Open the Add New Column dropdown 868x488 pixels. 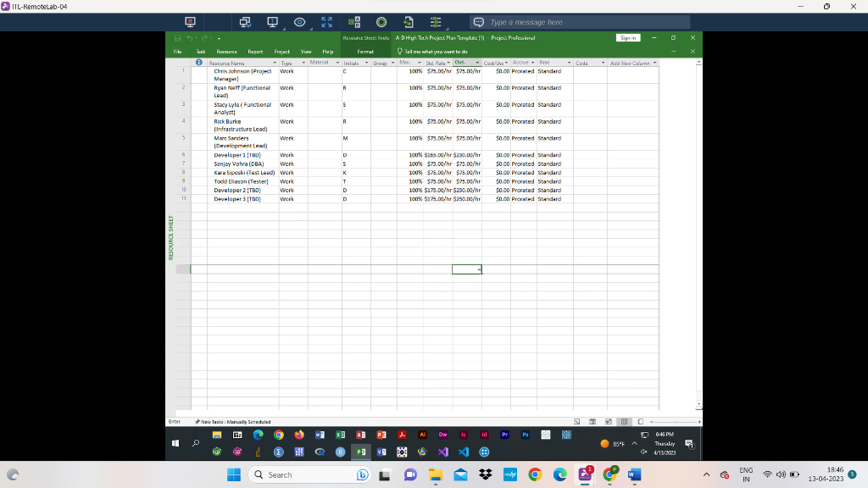point(655,63)
